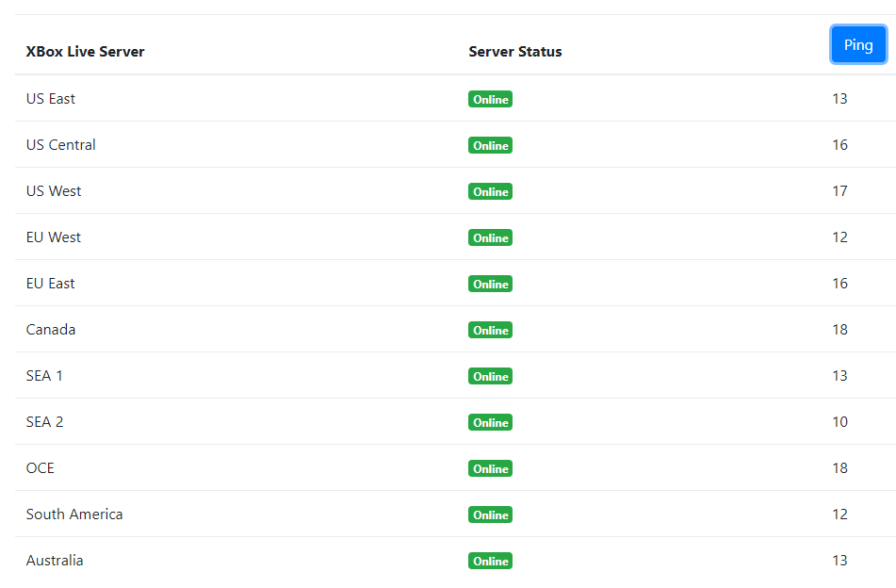The image size is (896, 588).
Task: Select the Canada server name
Action: point(51,330)
